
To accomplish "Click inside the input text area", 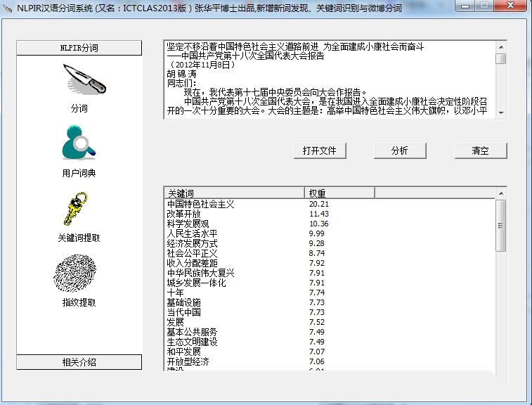I will (329, 79).
